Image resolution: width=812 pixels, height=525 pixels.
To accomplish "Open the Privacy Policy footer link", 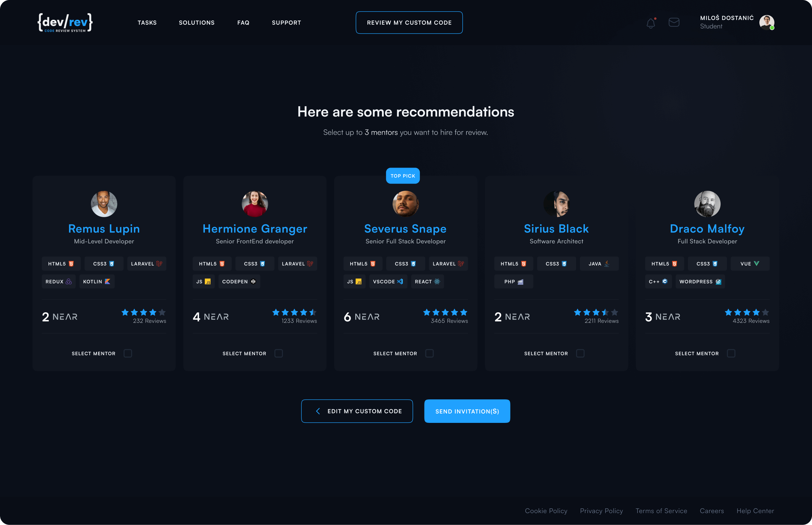I will click(x=601, y=511).
